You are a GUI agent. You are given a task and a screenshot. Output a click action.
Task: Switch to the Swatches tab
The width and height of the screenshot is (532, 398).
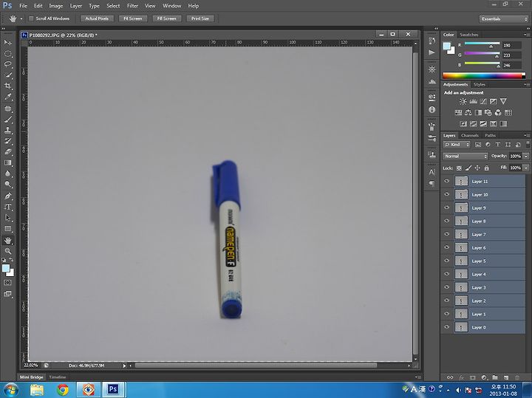click(469, 35)
